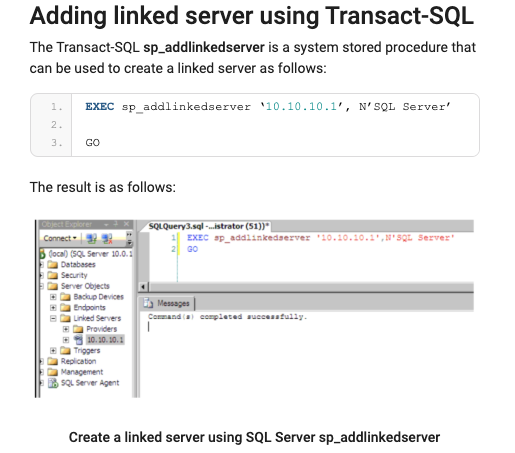Click the disconnect server icon with red X
Screen dimensions: 515x453
tap(107, 238)
